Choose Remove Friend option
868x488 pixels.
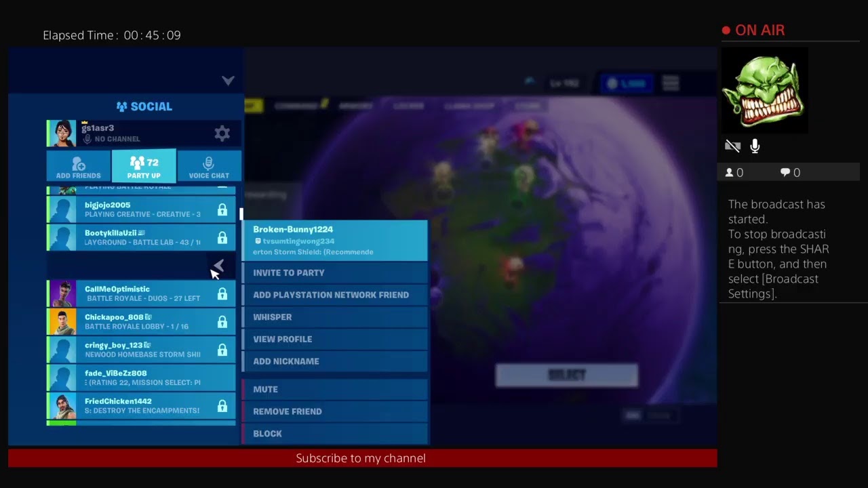click(335, 411)
